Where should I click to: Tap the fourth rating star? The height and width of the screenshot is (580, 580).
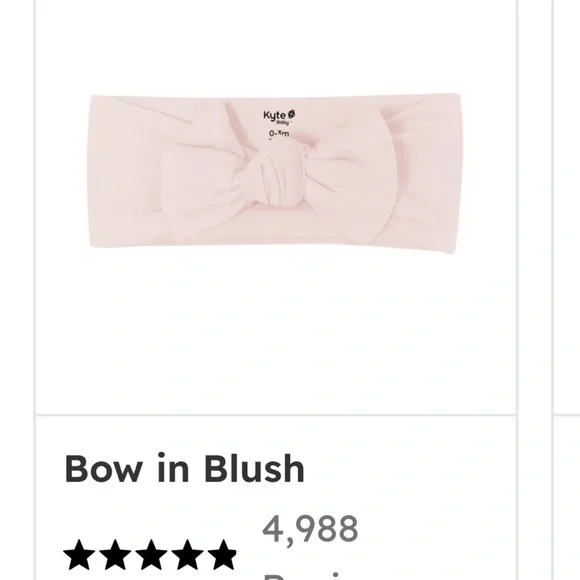point(187,554)
